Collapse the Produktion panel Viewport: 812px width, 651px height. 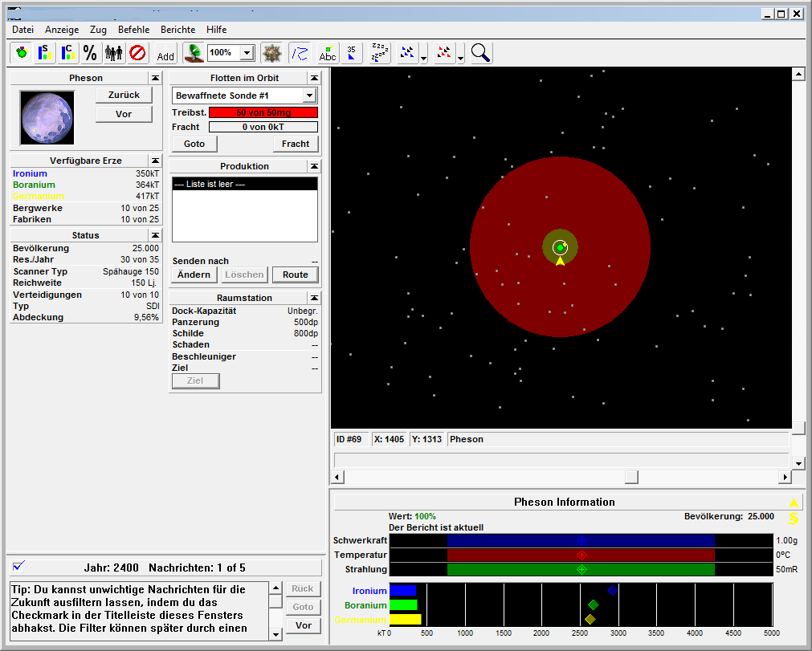click(314, 166)
